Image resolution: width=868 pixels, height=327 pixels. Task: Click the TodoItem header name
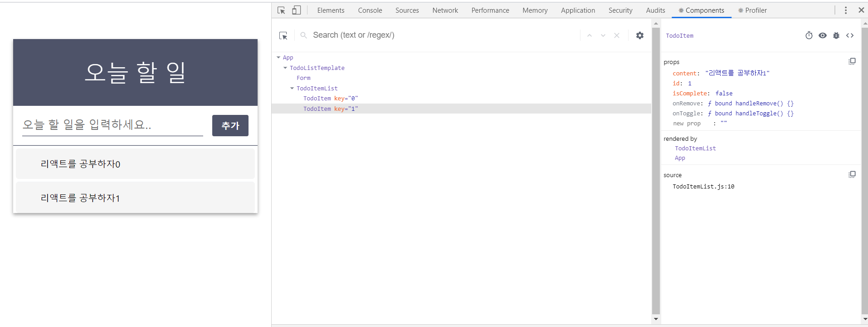pos(679,35)
